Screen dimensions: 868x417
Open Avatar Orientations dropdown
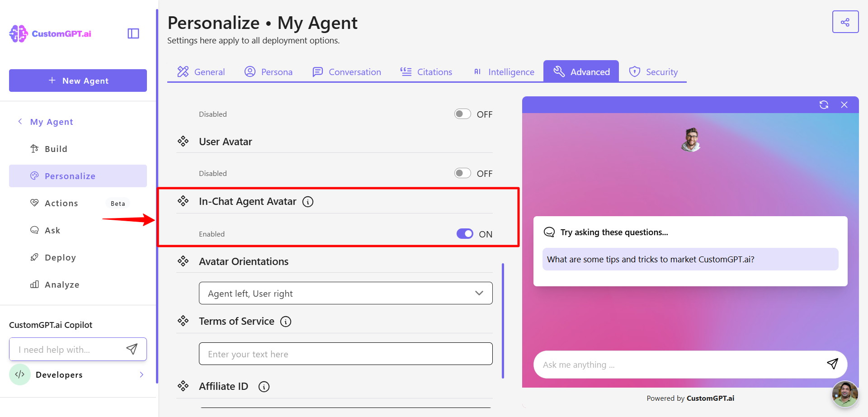pyautogui.click(x=346, y=293)
